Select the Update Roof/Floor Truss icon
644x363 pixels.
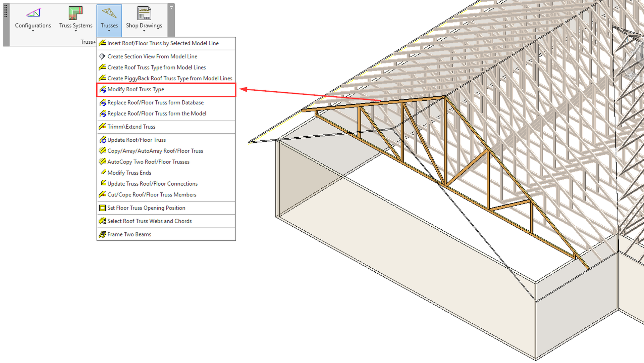click(x=103, y=140)
